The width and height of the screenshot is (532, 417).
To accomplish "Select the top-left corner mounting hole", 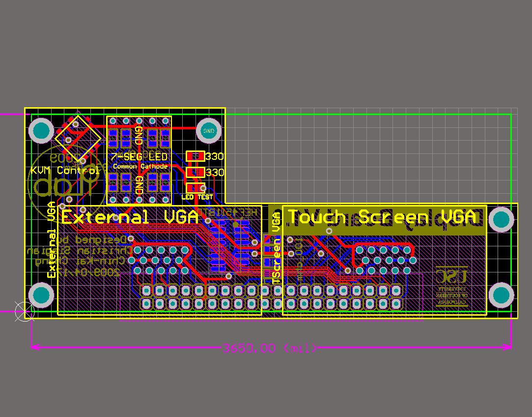I will (x=41, y=130).
